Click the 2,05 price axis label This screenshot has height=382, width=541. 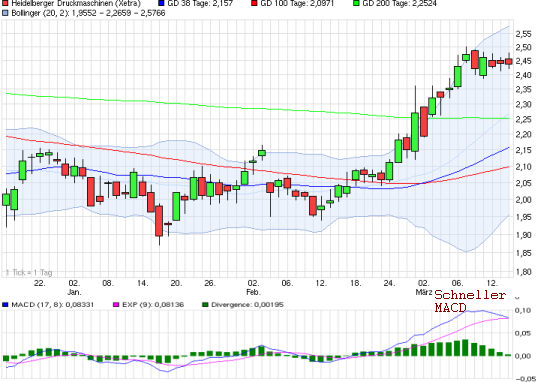(524, 183)
